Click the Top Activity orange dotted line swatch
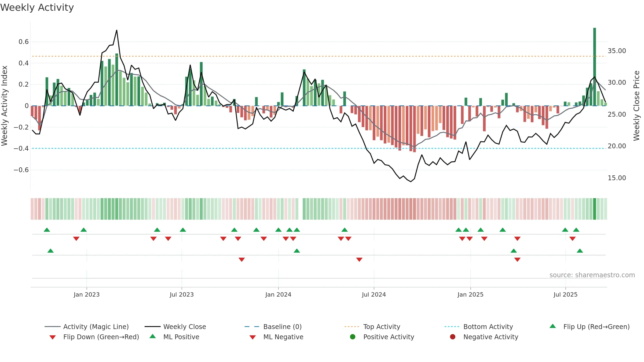Screen dimensions: 644x362 pyautogui.click(x=352, y=327)
